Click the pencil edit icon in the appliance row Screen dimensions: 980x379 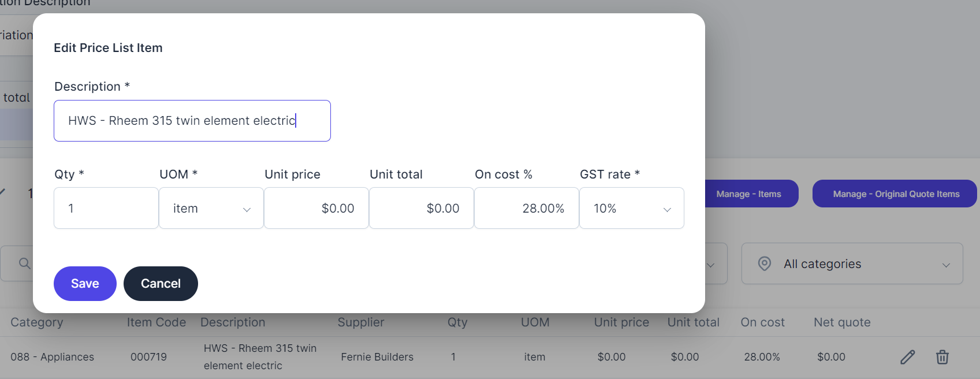pyautogui.click(x=907, y=357)
